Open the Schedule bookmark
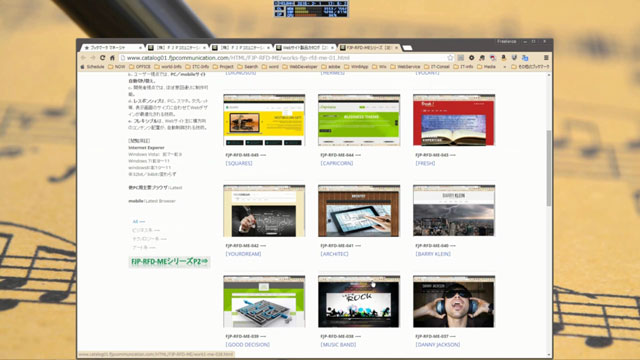The height and width of the screenshot is (360, 640). 92,67
